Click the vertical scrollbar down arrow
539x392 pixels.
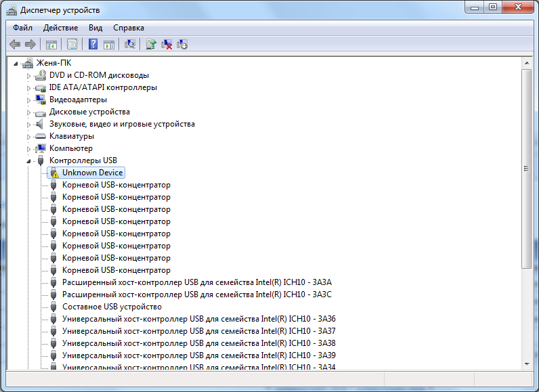[x=527, y=364]
